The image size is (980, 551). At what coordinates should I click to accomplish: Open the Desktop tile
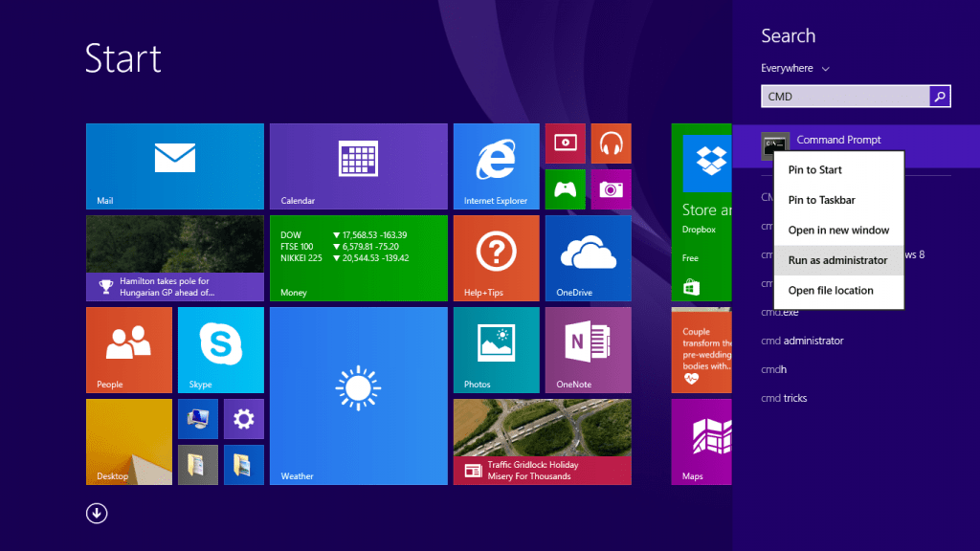129,442
